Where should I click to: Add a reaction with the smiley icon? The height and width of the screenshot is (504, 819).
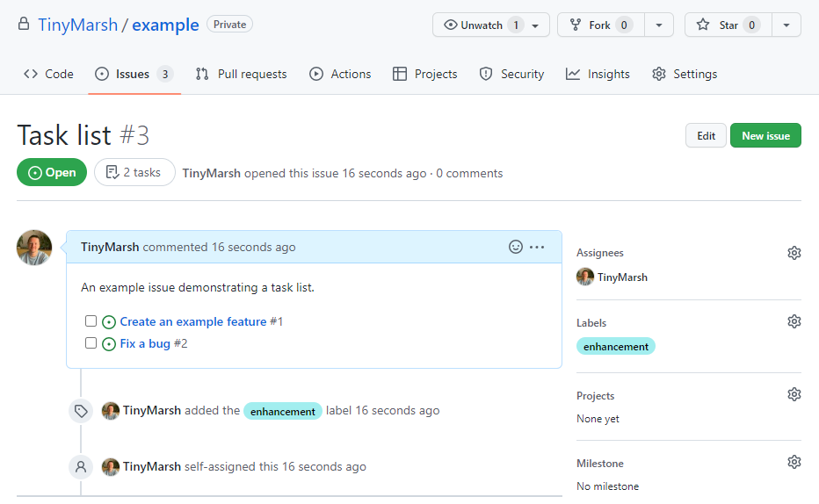tap(516, 247)
